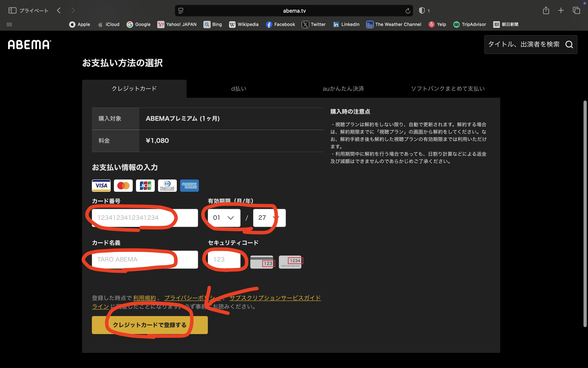588x368 pixels.
Task: Open the Wikipedia bookmark
Action: (x=244, y=24)
